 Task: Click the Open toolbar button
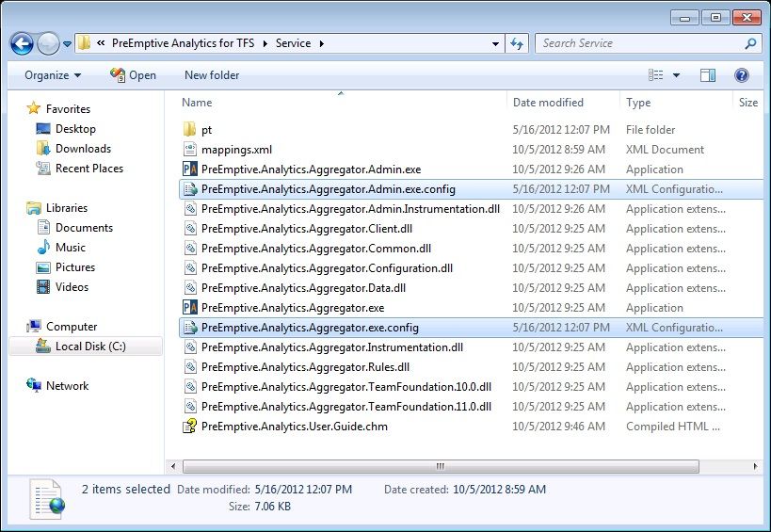coord(133,75)
